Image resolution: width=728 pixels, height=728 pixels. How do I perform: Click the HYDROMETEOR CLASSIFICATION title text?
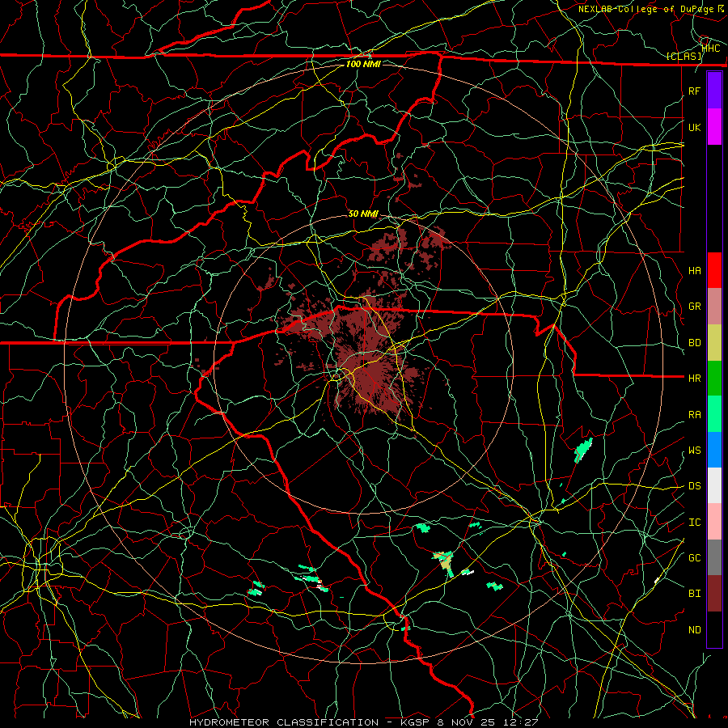(284, 722)
